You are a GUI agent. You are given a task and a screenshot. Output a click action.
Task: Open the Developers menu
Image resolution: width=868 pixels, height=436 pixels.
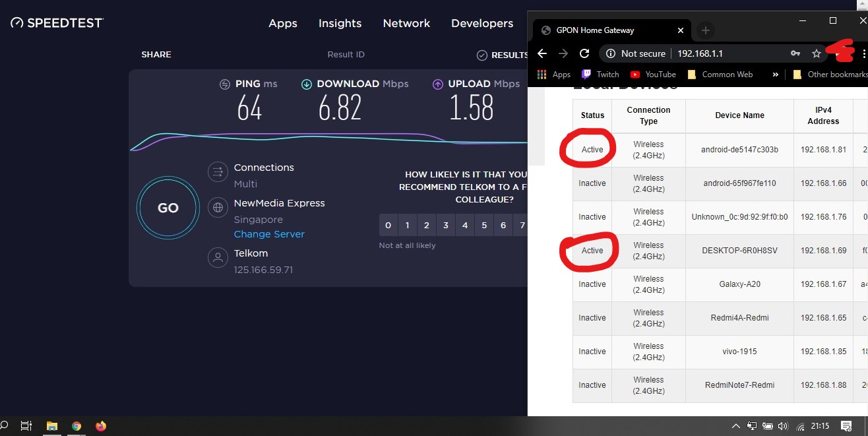point(482,23)
